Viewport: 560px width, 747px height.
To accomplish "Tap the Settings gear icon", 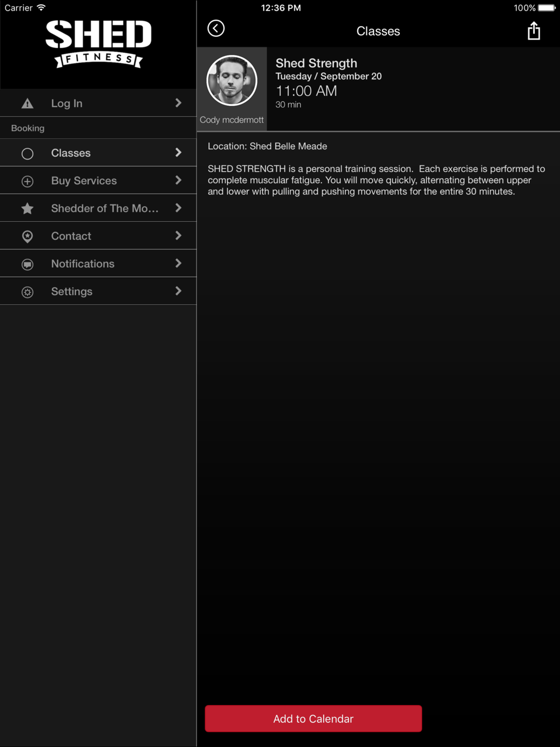I will pyautogui.click(x=27, y=292).
